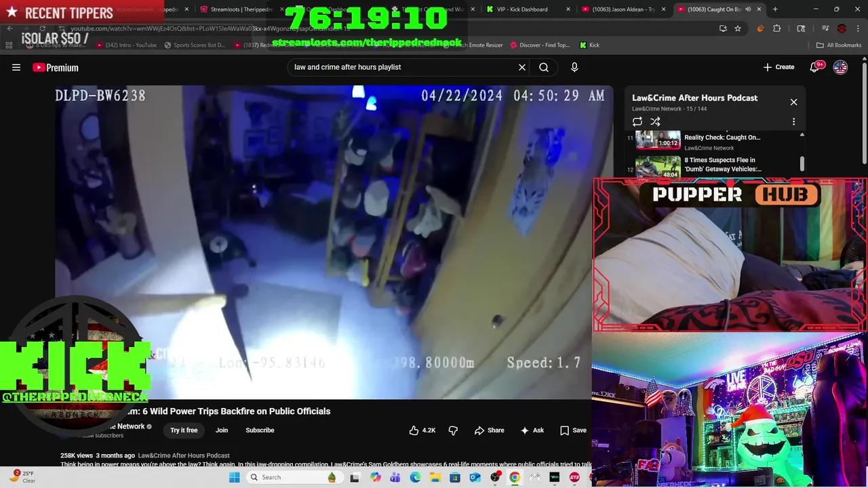
Task: Open Task View on taskbar
Action: pos(354,477)
